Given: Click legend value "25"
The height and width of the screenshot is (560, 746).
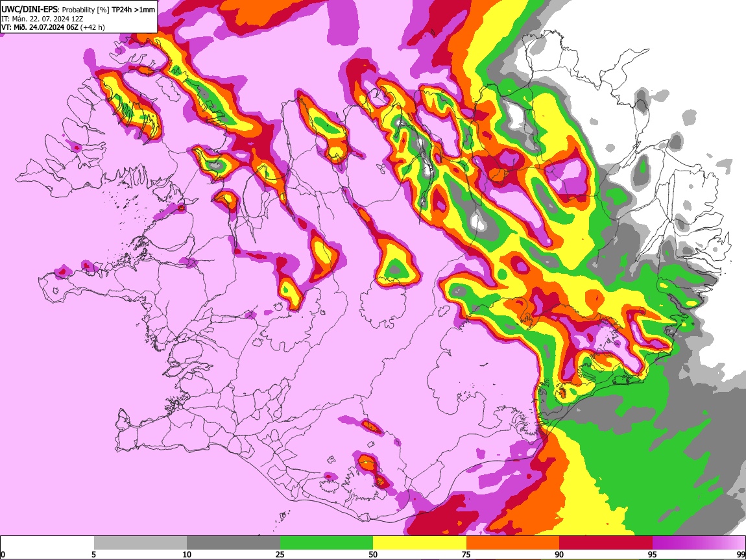Looking at the screenshot, I should point(280,554).
